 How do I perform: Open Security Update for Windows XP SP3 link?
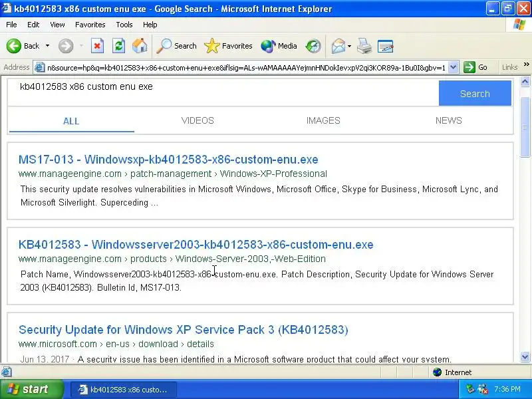coord(184,330)
